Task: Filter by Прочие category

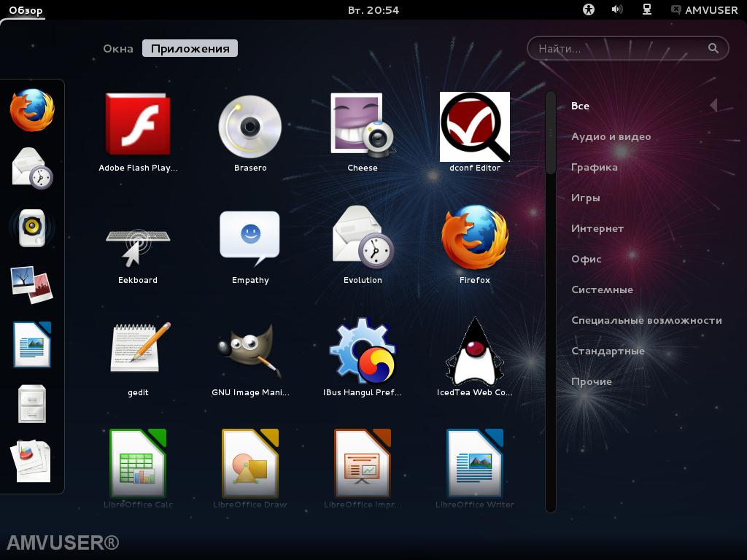Action: point(592,381)
